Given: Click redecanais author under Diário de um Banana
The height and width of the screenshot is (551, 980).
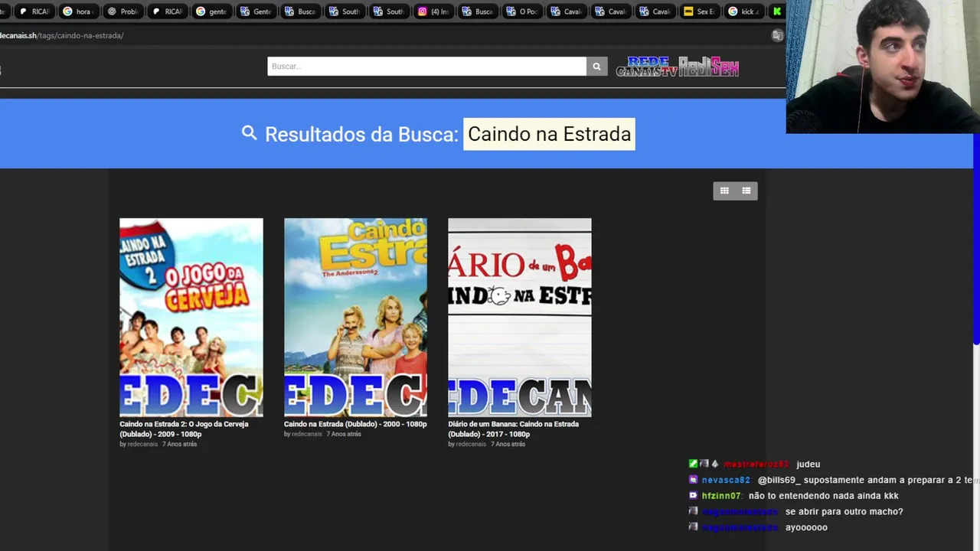Looking at the screenshot, I should [x=471, y=445].
